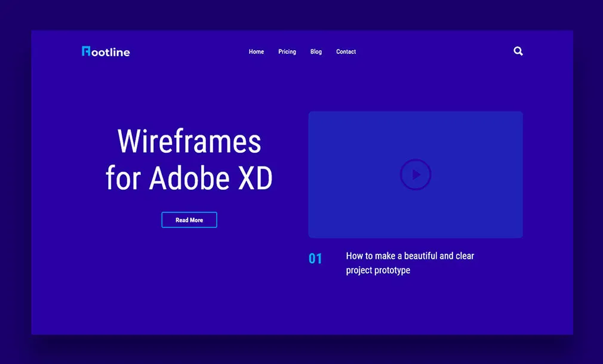
Task: Click the 'How to make a beautiful' caption
Action: (x=410, y=263)
